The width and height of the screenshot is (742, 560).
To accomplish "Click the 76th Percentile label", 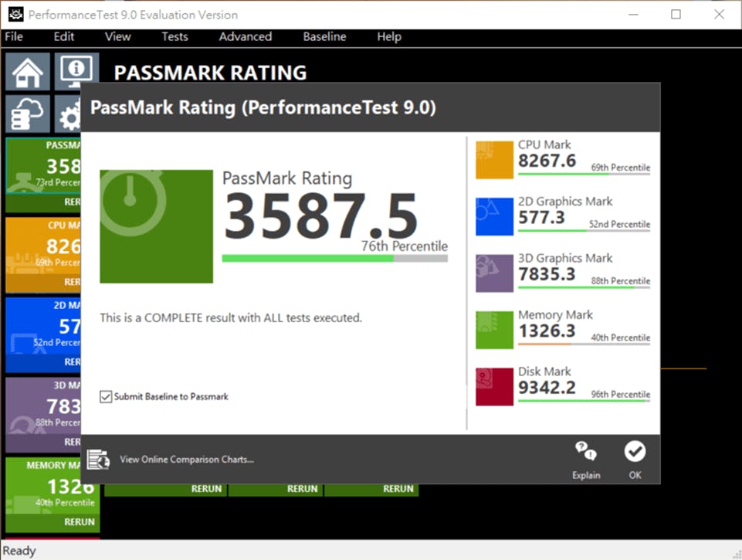I will [404, 246].
